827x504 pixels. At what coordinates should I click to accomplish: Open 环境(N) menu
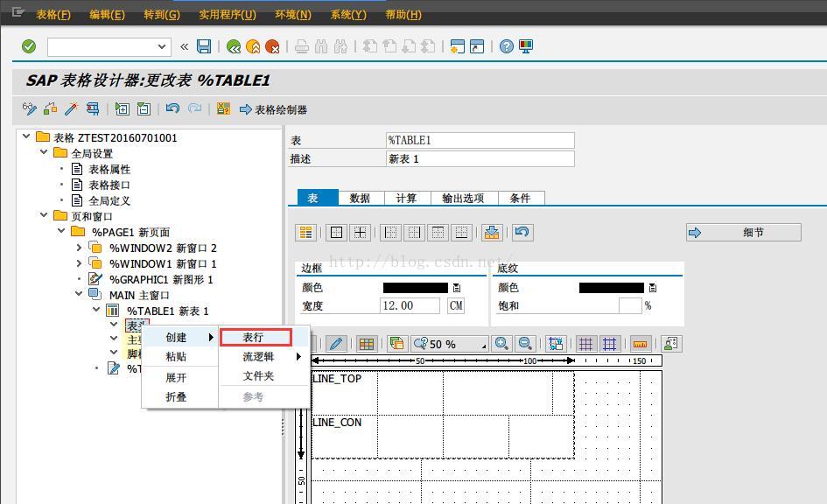tap(293, 15)
